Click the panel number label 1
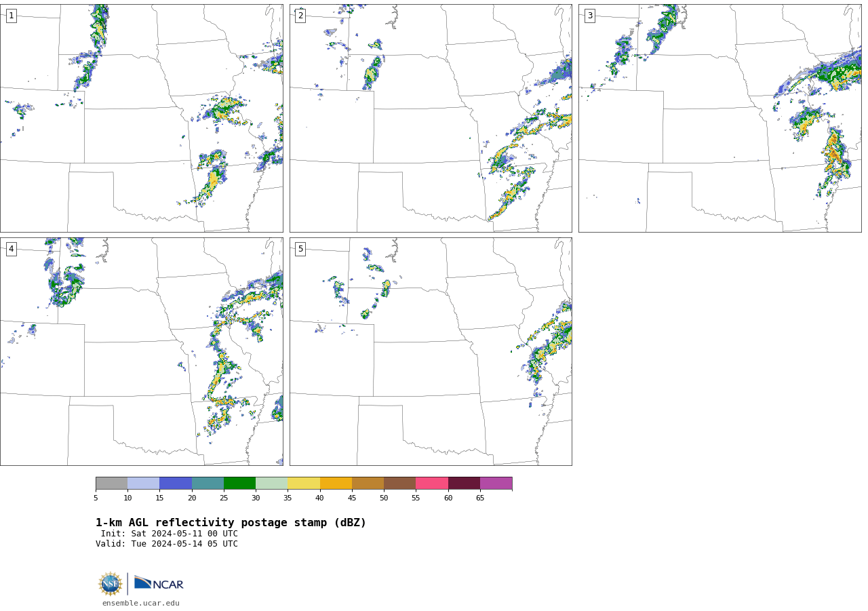 (11, 16)
